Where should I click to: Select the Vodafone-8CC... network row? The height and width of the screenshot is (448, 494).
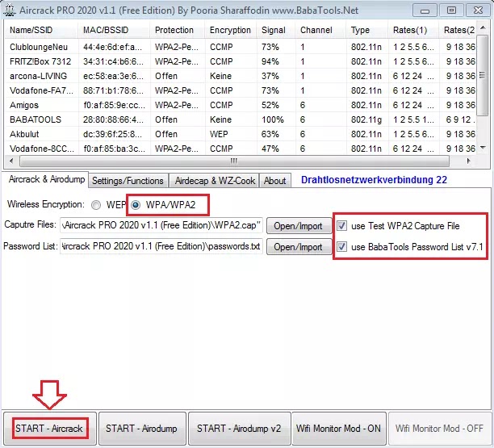click(x=240, y=149)
